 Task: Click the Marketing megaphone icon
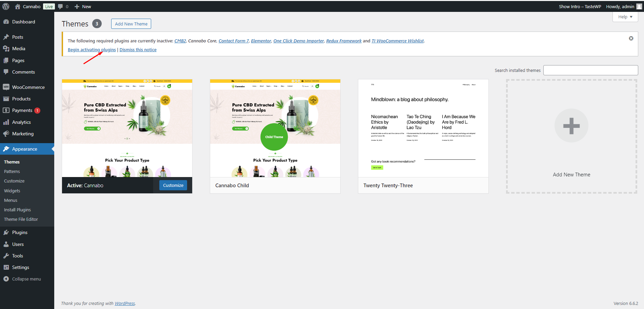click(6, 134)
